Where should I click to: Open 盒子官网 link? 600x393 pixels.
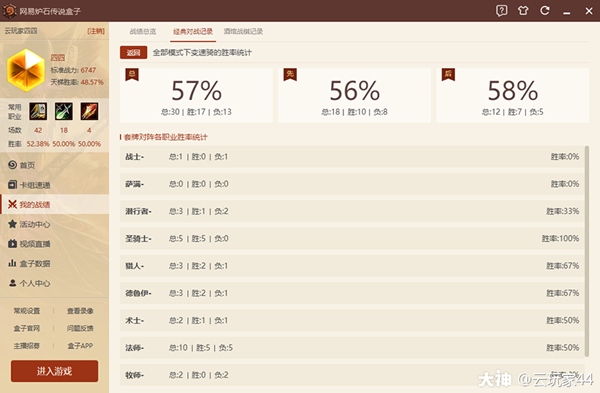[27, 328]
